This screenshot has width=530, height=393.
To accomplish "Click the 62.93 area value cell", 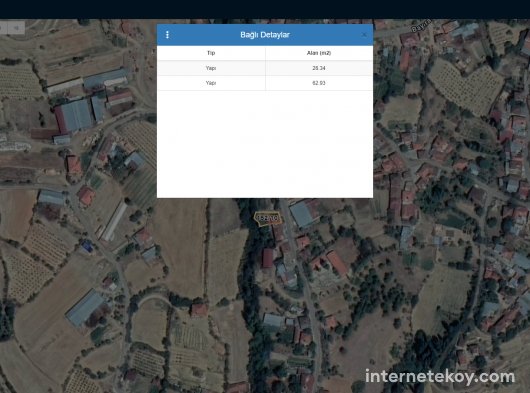I will tap(319, 83).
